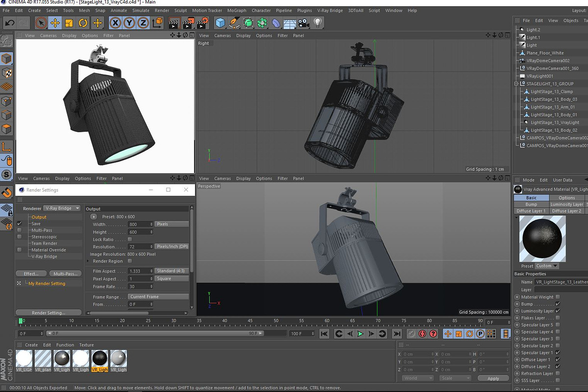The height and width of the screenshot is (392, 588).
Task: Activate the Move tool in the top toolbar
Action: [x=55, y=23]
